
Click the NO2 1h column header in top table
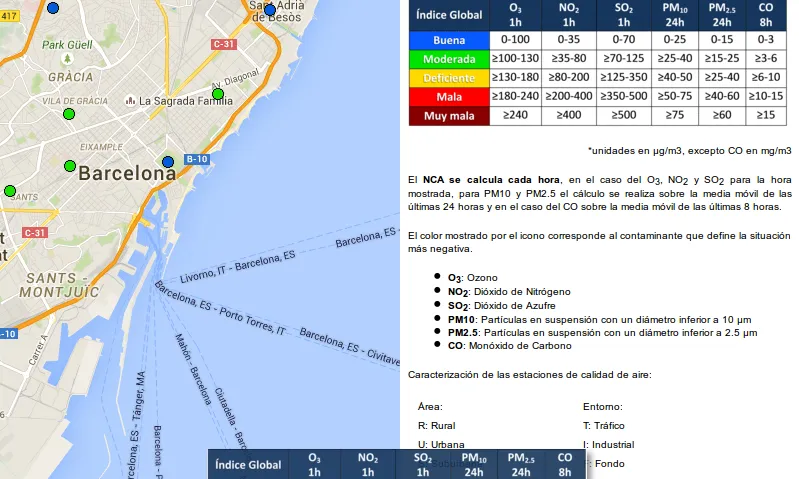pos(569,15)
